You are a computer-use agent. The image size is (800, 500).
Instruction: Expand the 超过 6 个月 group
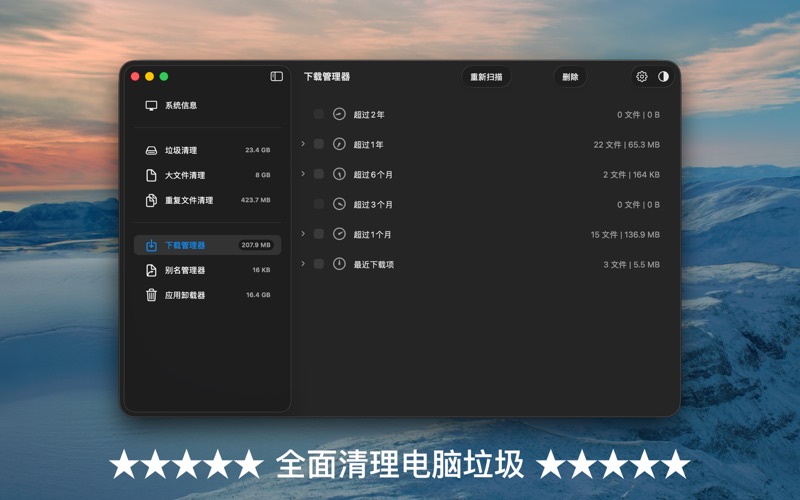tap(303, 174)
